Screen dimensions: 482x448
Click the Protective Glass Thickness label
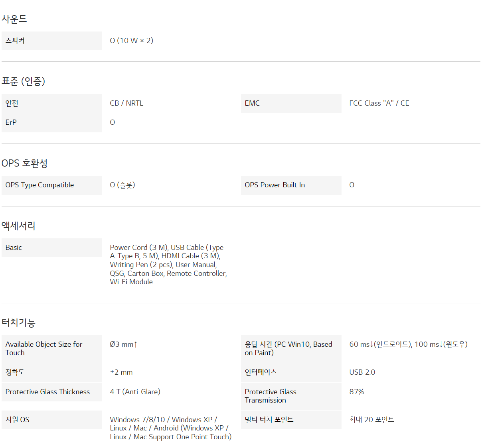click(x=47, y=392)
